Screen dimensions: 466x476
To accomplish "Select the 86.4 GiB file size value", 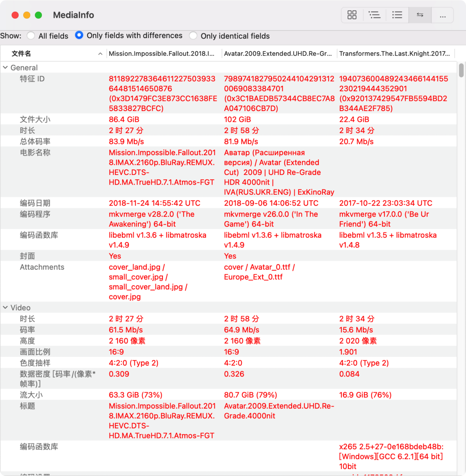I will [124, 119].
